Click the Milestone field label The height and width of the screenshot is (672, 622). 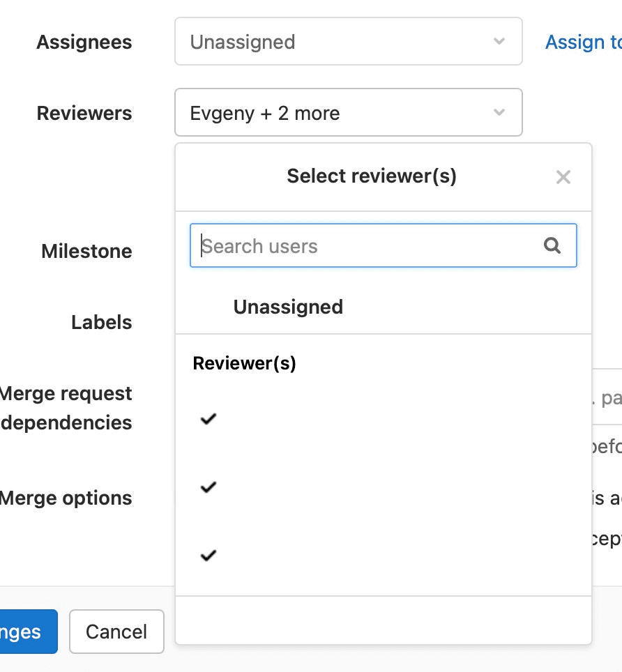tap(86, 251)
